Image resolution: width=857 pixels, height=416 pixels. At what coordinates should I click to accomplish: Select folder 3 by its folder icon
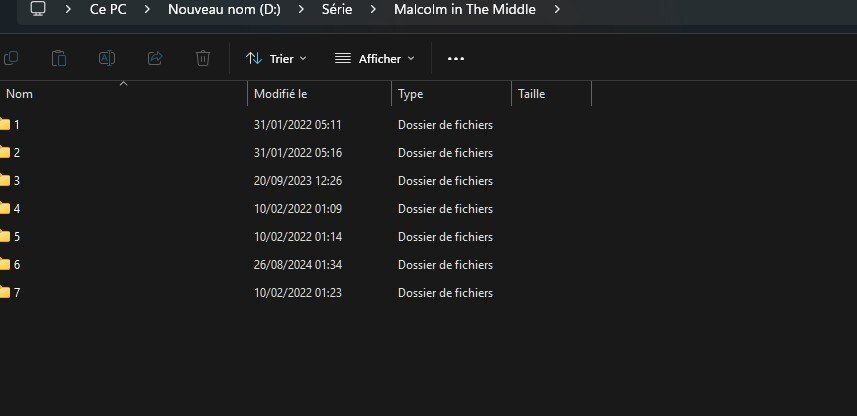pos(5,181)
